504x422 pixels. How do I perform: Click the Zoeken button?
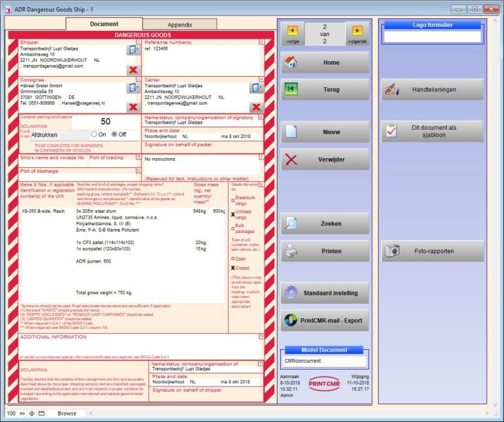pyautogui.click(x=325, y=223)
